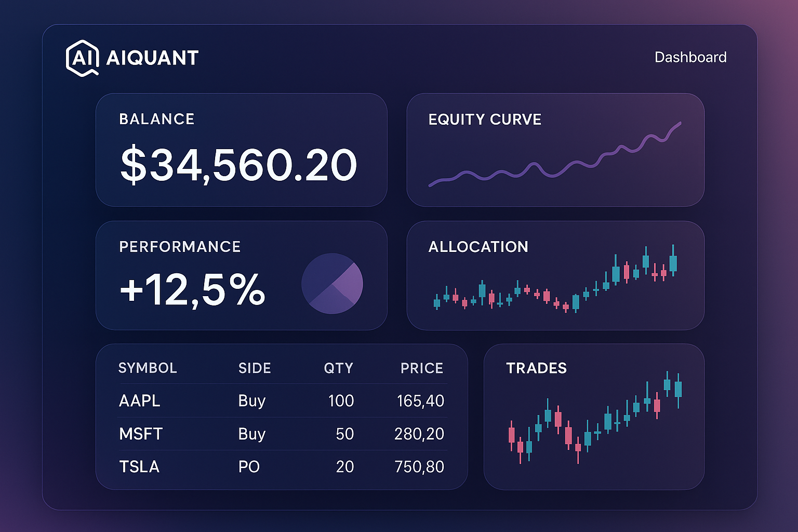Click the performance pie chart
Image resolution: width=798 pixels, height=532 pixels.
332,284
